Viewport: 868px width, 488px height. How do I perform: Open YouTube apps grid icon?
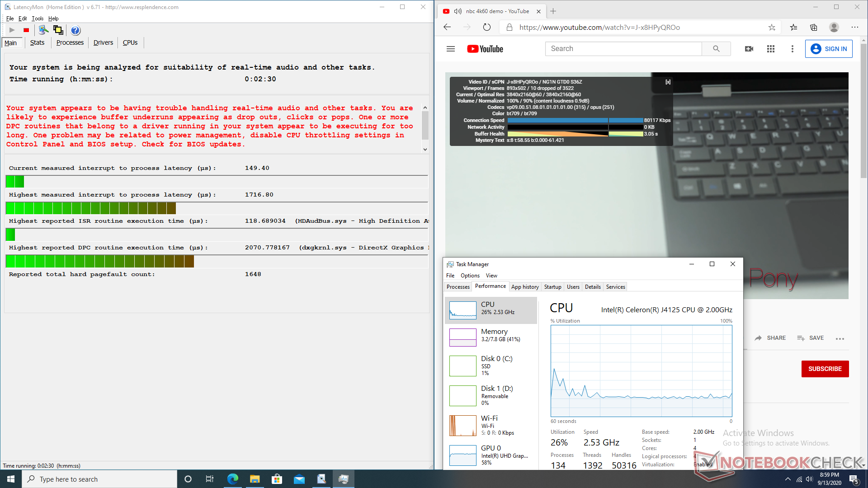tap(771, 49)
